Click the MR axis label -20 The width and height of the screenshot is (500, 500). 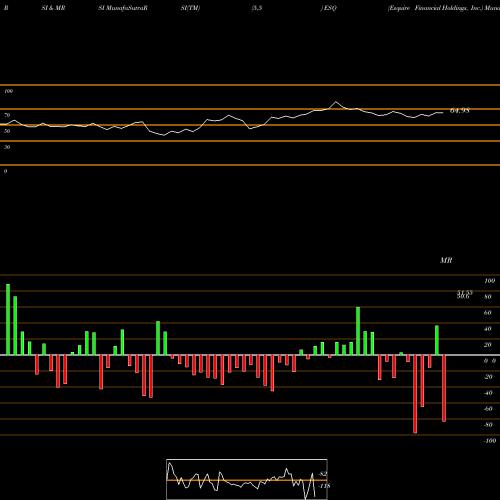[x=488, y=377]
